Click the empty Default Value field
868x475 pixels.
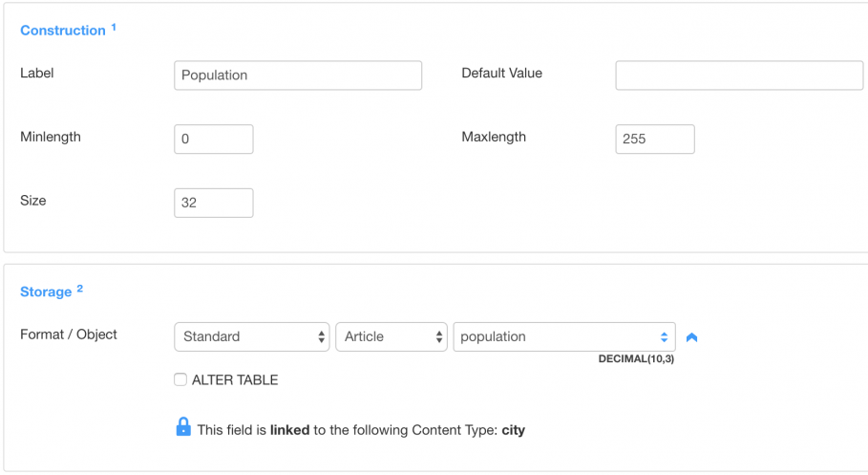tap(739, 76)
